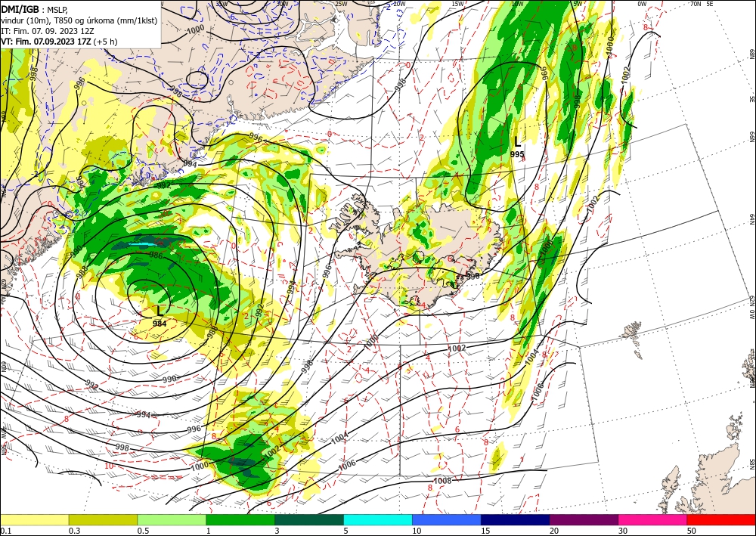
Task: Select the 'IT: Fim. 07. 09. 2023 12Z' line
Action: coord(47,31)
